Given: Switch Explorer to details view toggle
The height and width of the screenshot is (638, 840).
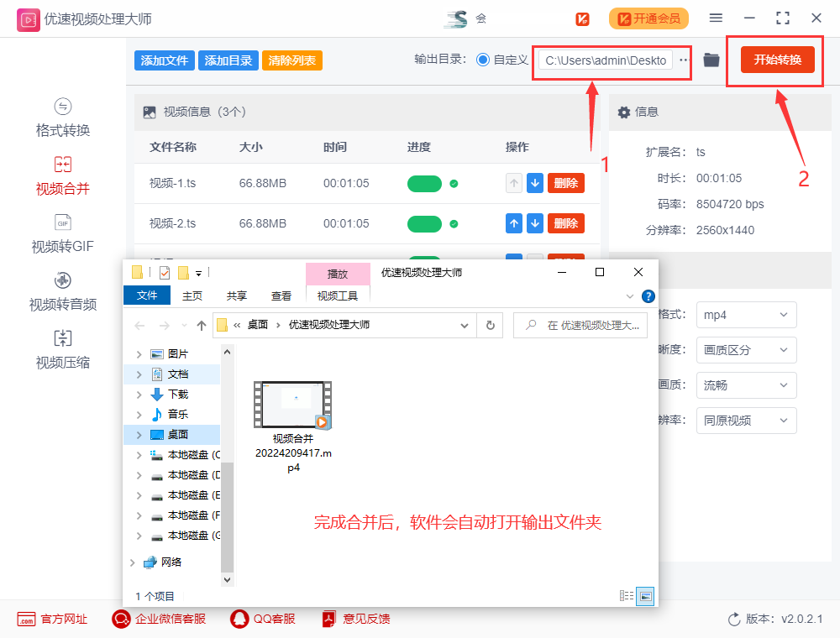Looking at the screenshot, I should point(626,595).
